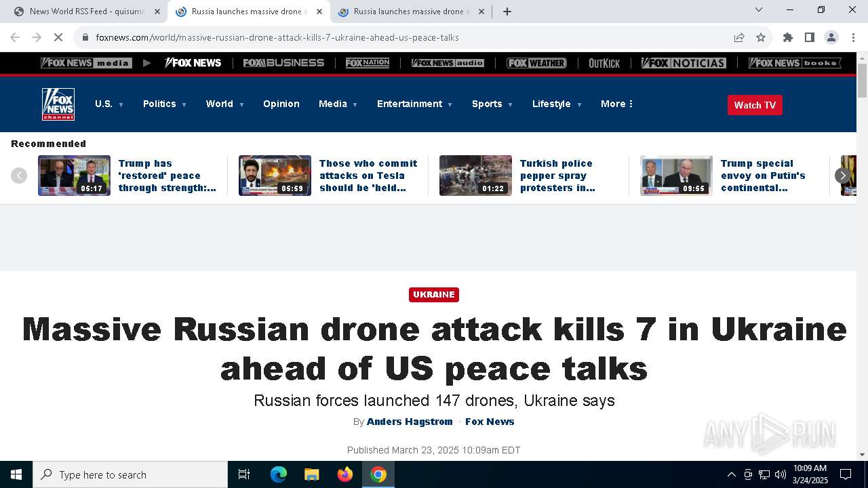Stop loading page with X button
The height and width of the screenshot is (488, 868).
(x=58, y=37)
